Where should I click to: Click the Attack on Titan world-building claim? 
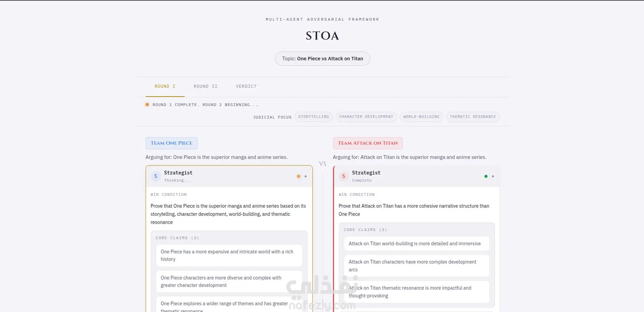417,244
